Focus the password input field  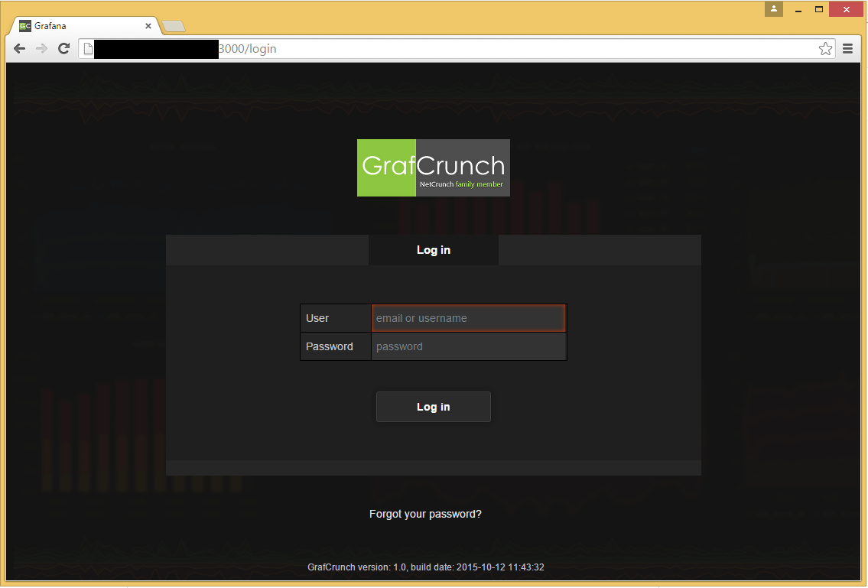pyautogui.click(x=468, y=346)
